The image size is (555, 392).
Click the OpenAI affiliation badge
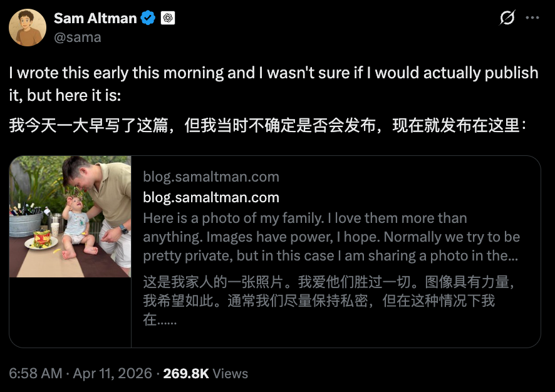pyautogui.click(x=168, y=18)
